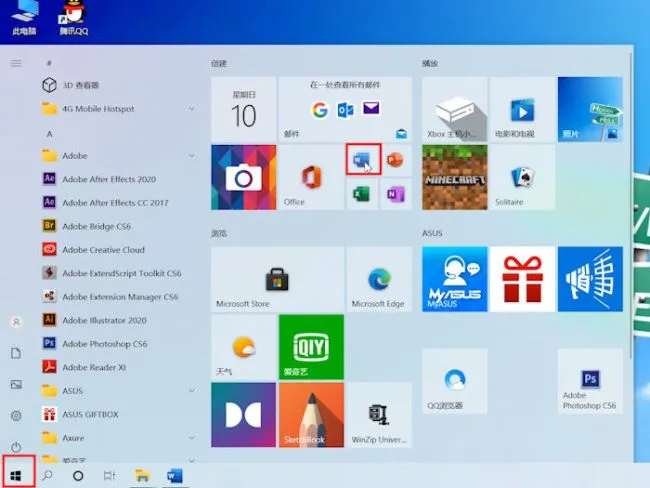The height and width of the screenshot is (488, 650).
Task: Open the Tencent QQ desktop shortcut
Action: (73, 18)
